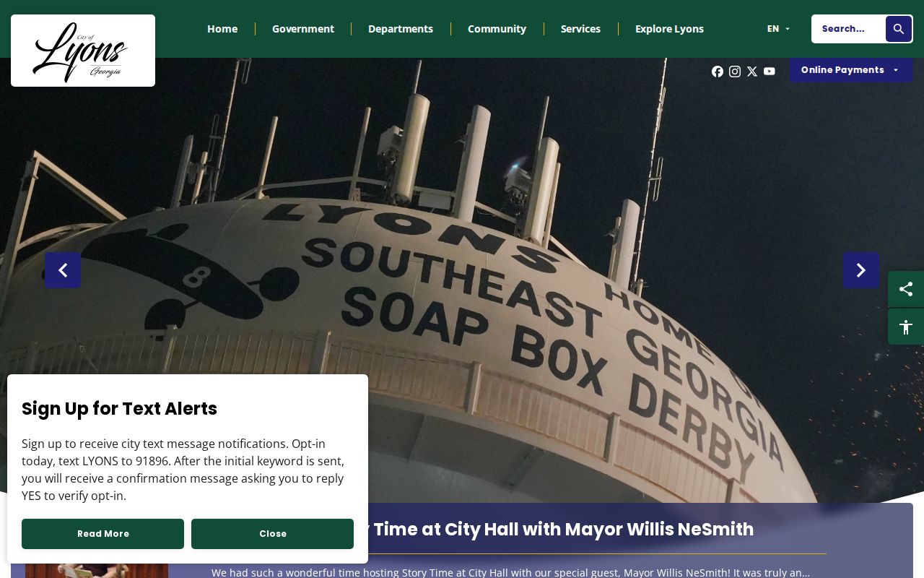Open the Story Time at City Hall headline

[x=561, y=530]
